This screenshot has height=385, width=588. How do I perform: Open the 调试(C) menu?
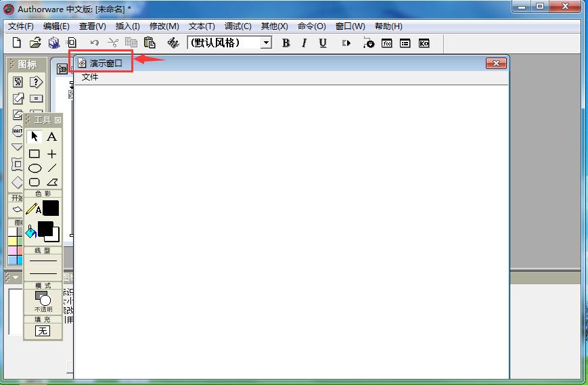coord(238,26)
